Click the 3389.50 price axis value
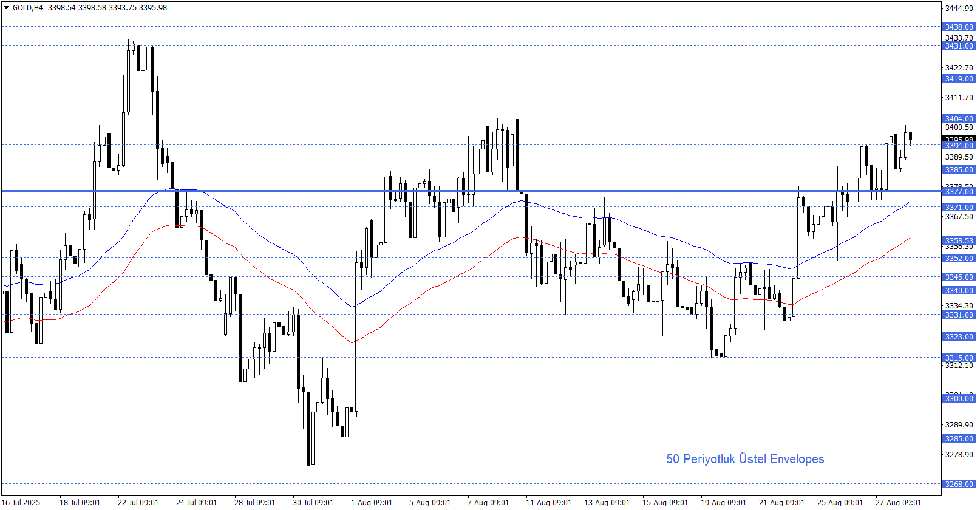 pyautogui.click(x=959, y=157)
